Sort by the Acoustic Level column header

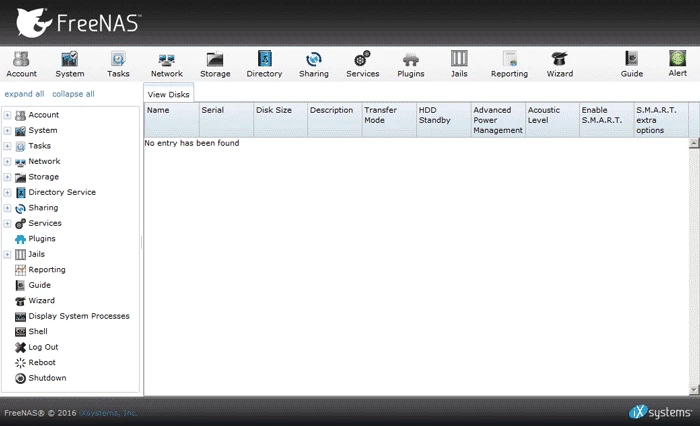(x=553, y=120)
